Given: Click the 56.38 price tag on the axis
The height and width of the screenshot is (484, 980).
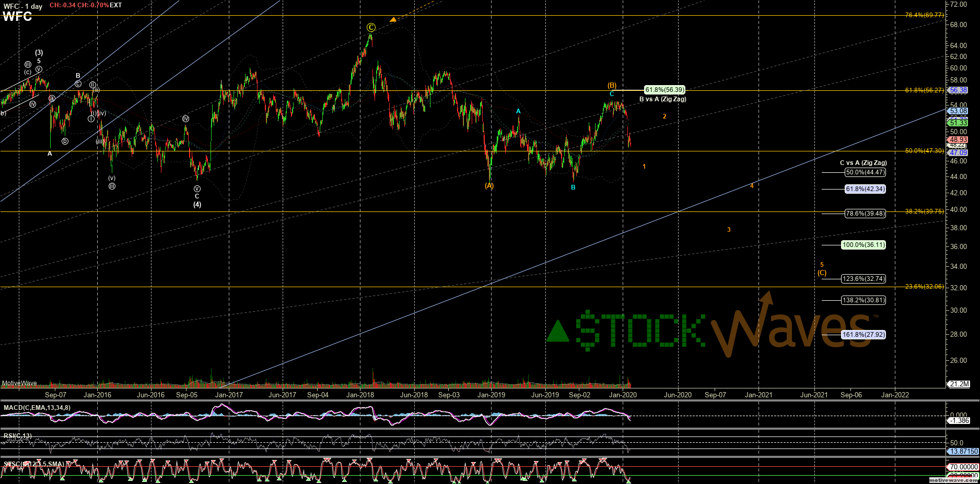Looking at the screenshot, I should click(958, 90).
